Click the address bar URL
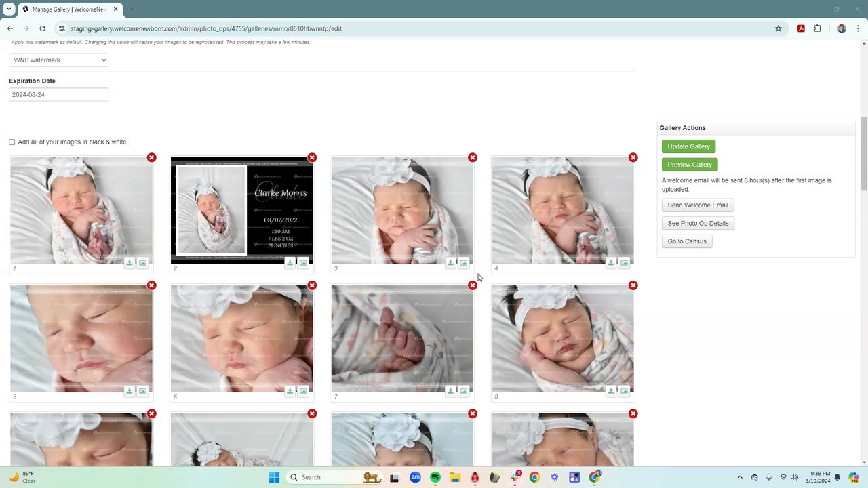 tap(206, 28)
